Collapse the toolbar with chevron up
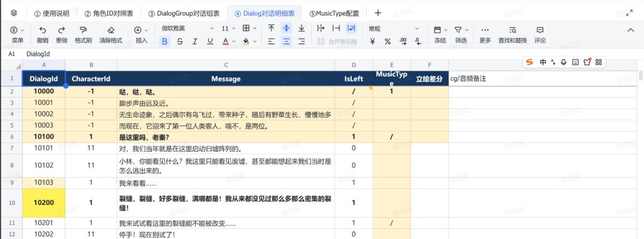 click(x=630, y=30)
